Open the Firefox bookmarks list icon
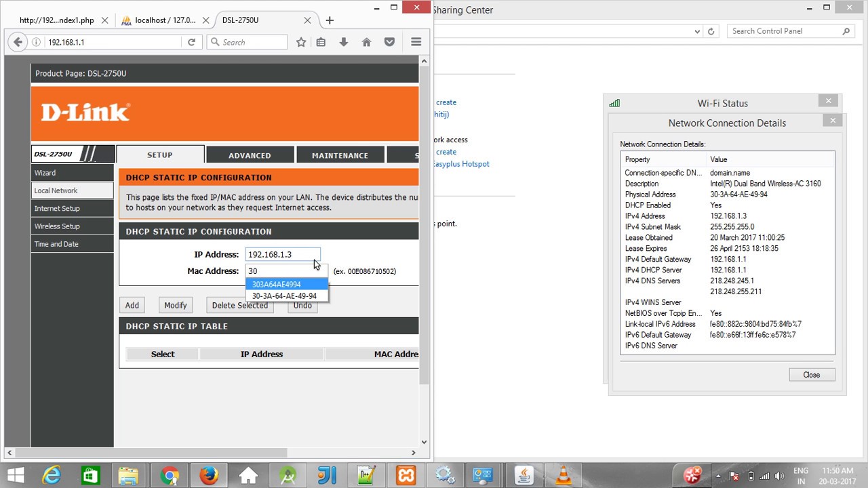The width and height of the screenshot is (868, 488). (x=321, y=42)
